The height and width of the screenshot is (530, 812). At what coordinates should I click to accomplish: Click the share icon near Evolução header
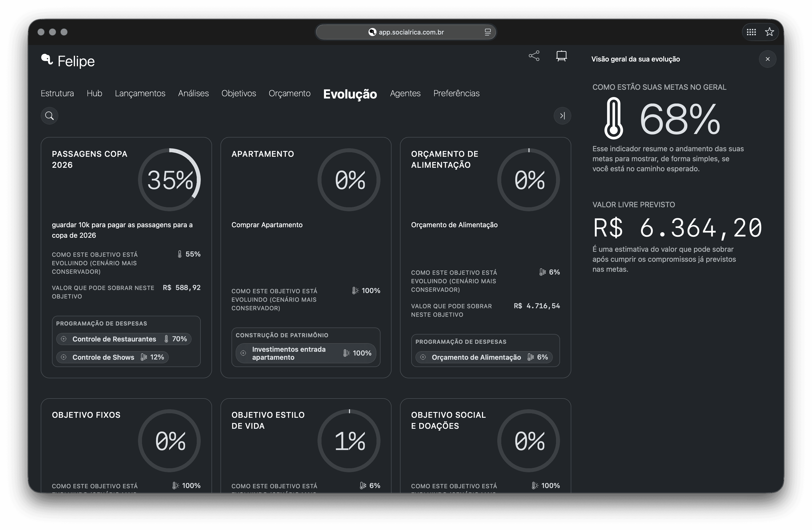click(534, 56)
